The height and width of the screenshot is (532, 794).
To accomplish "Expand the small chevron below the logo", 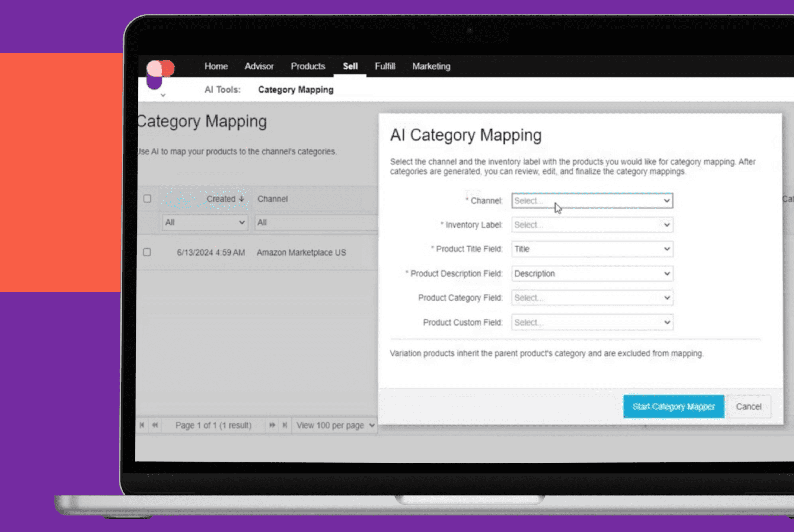I will (x=163, y=95).
